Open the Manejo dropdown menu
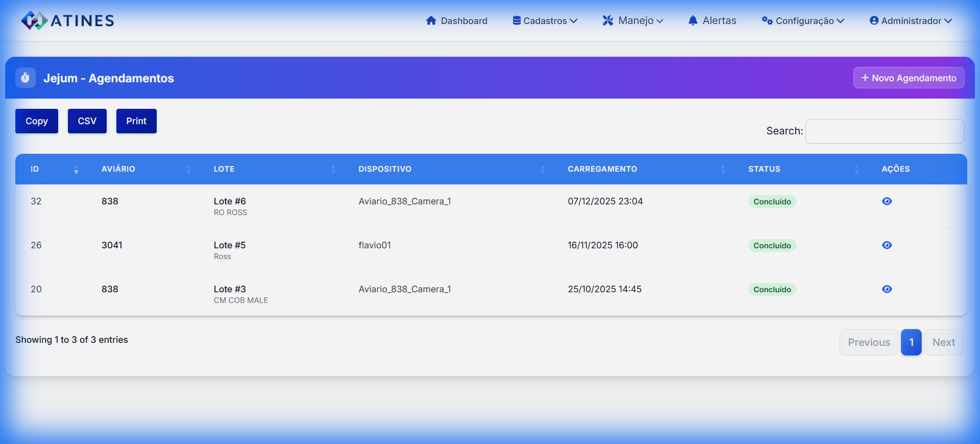Viewport: 980px width, 444px height. coord(632,21)
